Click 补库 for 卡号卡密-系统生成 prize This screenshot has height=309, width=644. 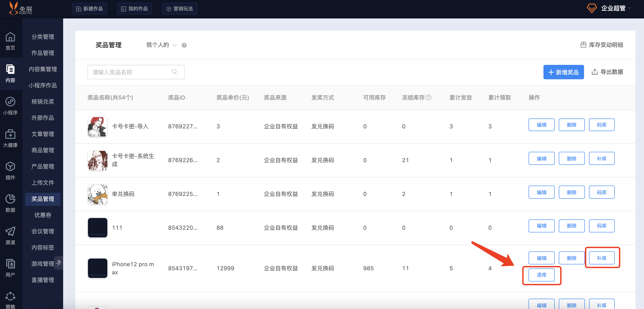point(602,159)
